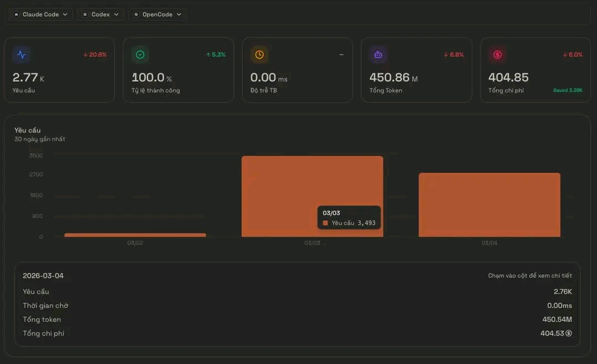The height and width of the screenshot is (364, 597).
Task: Click the clock icon on the Độ trễ TB card
Action: pos(258,55)
